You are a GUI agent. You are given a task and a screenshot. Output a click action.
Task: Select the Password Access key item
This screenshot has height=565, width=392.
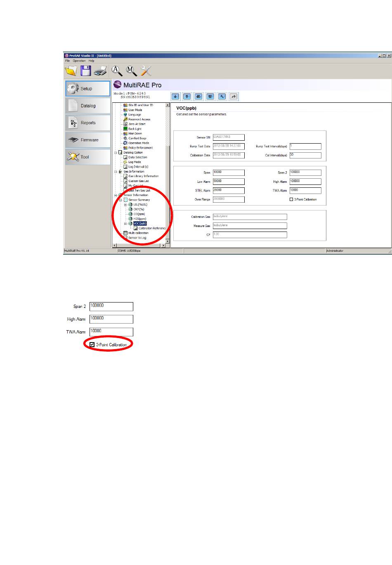tap(139, 119)
